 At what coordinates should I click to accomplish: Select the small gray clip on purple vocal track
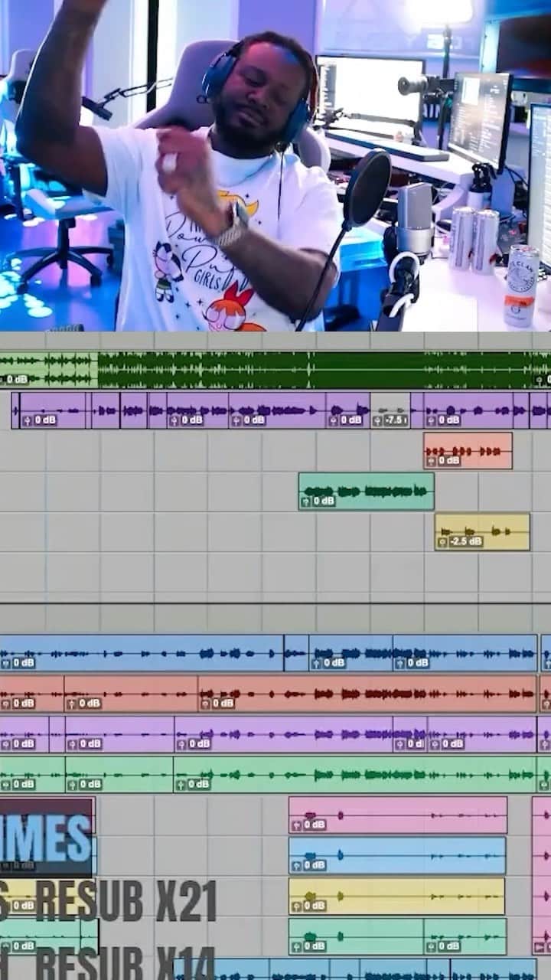(x=390, y=410)
